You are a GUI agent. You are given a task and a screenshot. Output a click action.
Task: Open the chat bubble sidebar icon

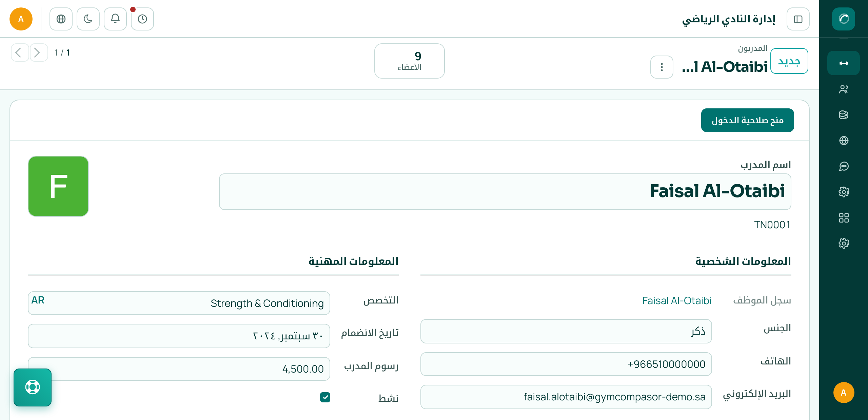(x=843, y=166)
